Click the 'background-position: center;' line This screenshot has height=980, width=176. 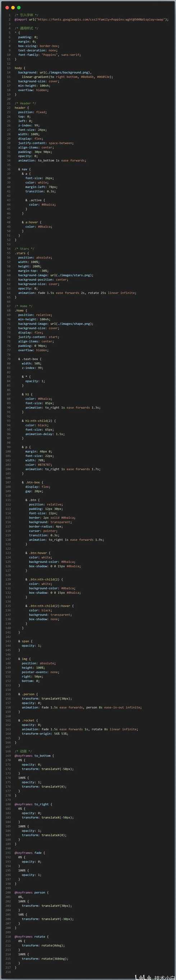43,279
